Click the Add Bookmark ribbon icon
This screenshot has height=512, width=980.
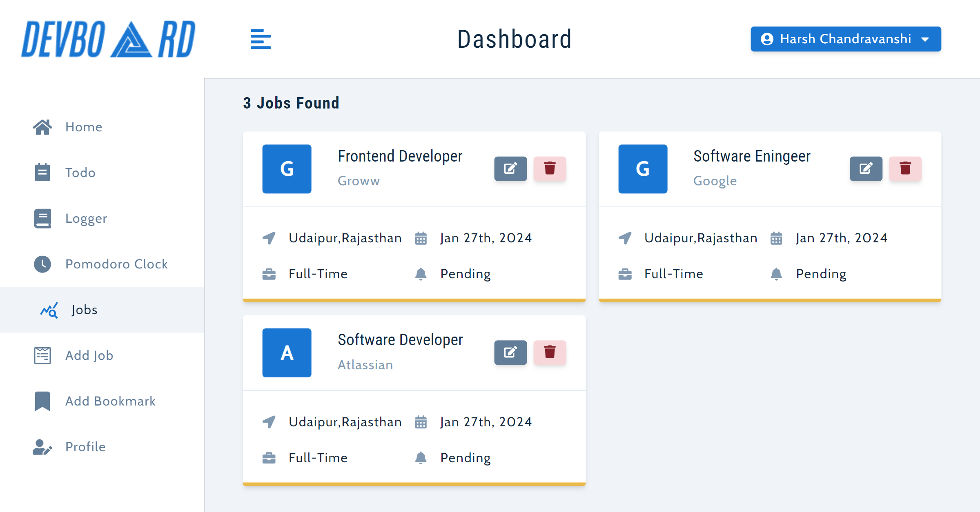(x=42, y=401)
